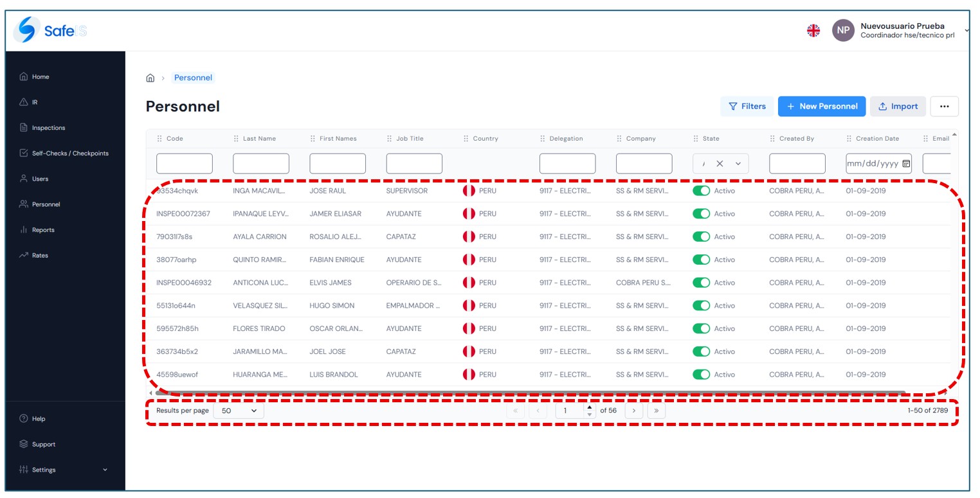The height and width of the screenshot is (498, 980).
Task: Go to the next results page arrow
Action: coord(633,411)
